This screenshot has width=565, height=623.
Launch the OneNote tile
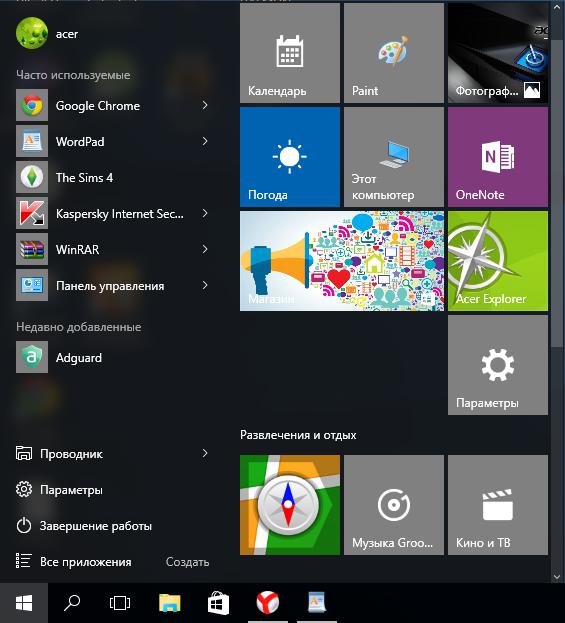(x=498, y=157)
